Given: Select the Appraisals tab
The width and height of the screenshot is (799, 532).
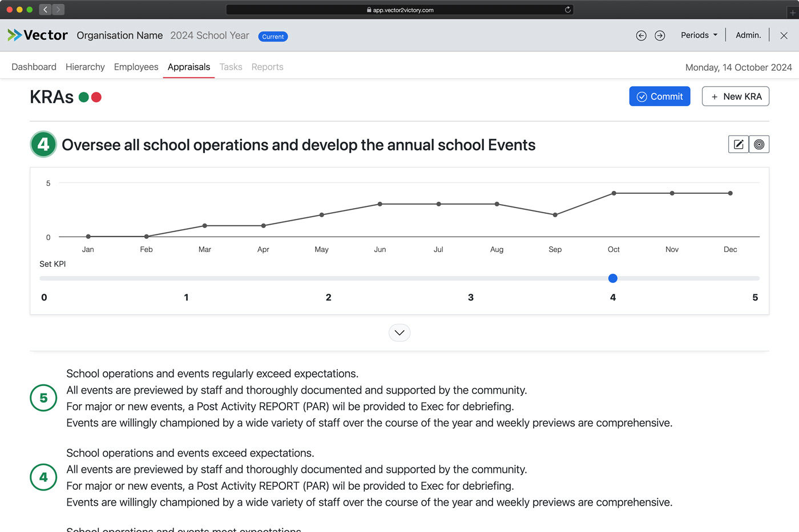Looking at the screenshot, I should tap(189, 67).
